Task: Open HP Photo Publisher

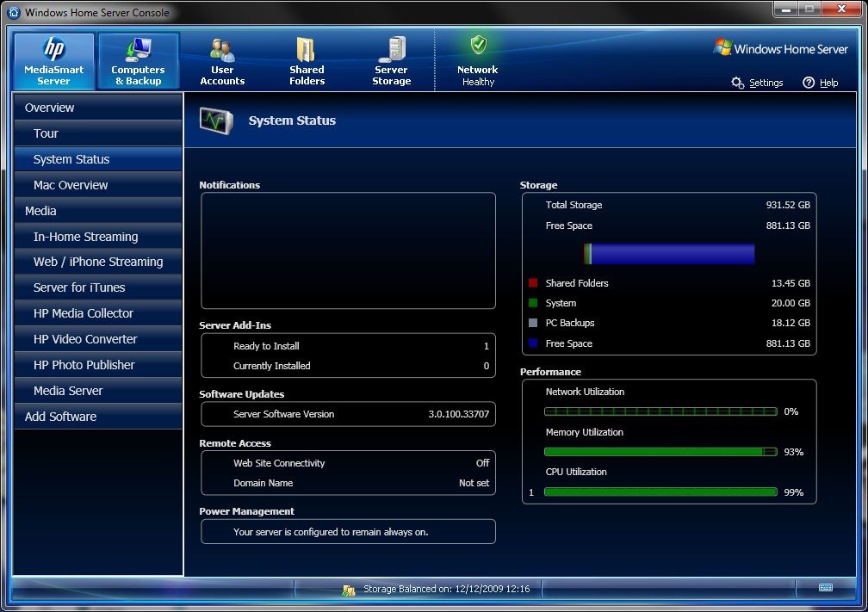Action: 98,365
